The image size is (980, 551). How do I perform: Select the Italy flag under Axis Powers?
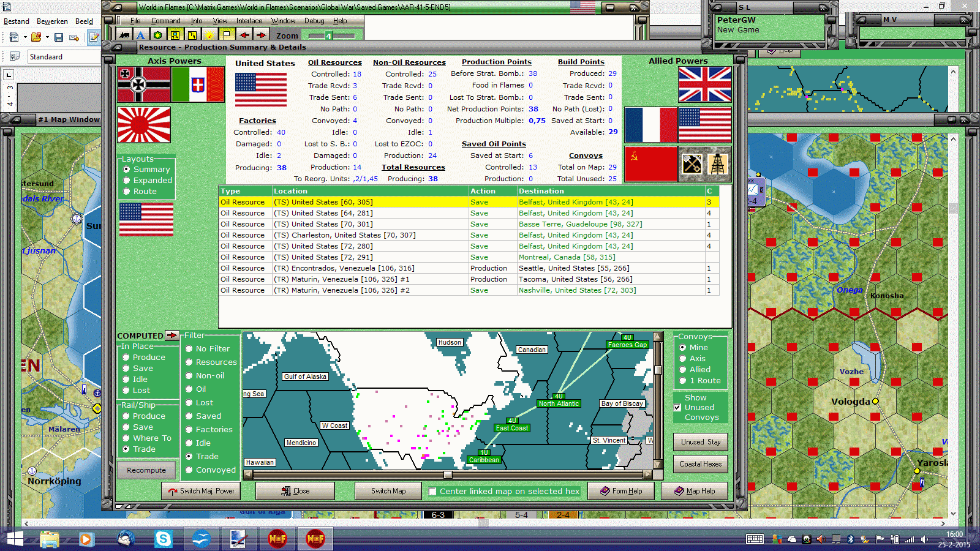click(198, 84)
